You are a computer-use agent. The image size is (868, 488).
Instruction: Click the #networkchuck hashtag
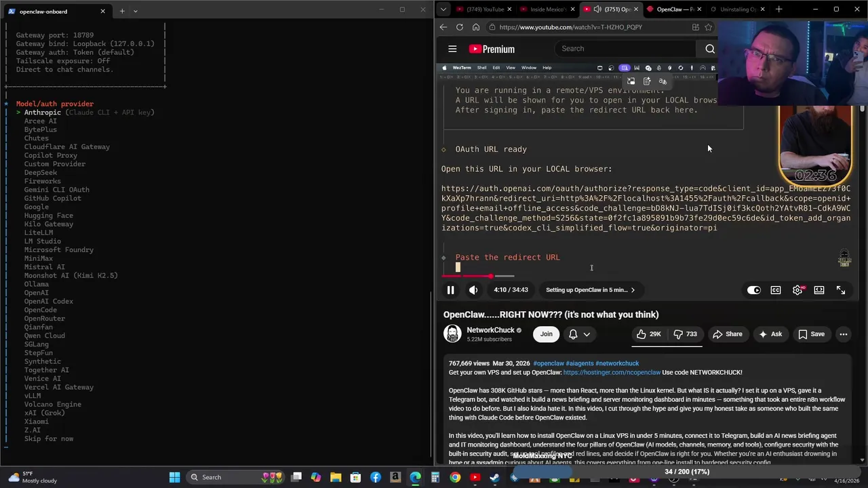(x=617, y=363)
